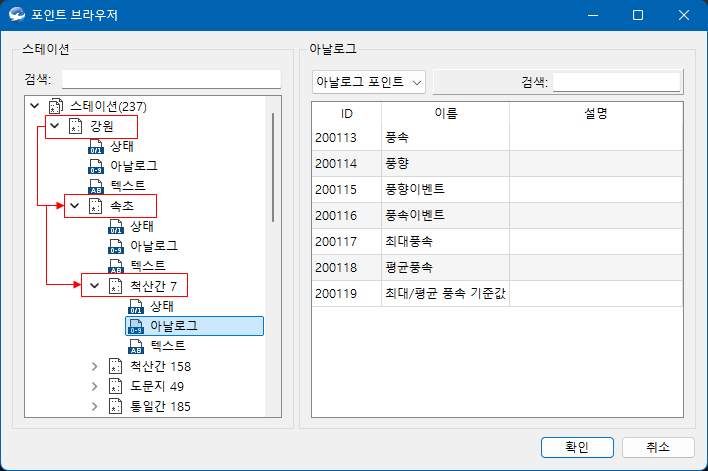Click the 취소 button
This screenshot has width=708, height=471.
(x=657, y=447)
